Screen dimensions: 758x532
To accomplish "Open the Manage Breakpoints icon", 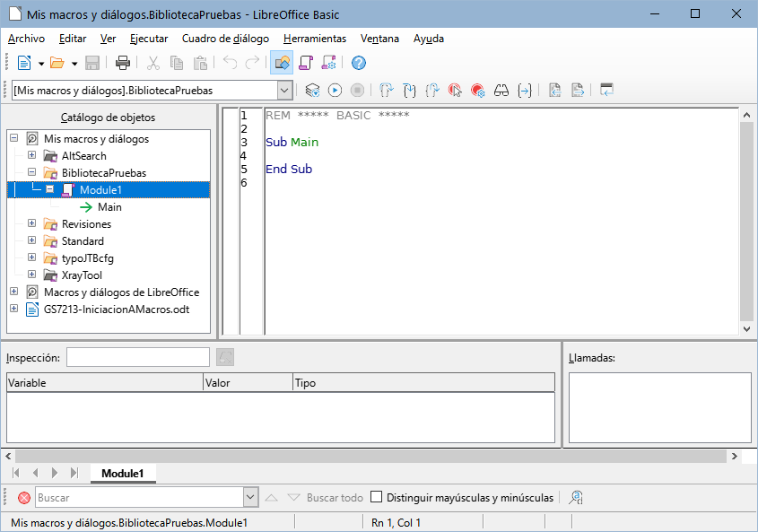I will pyautogui.click(x=477, y=91).
